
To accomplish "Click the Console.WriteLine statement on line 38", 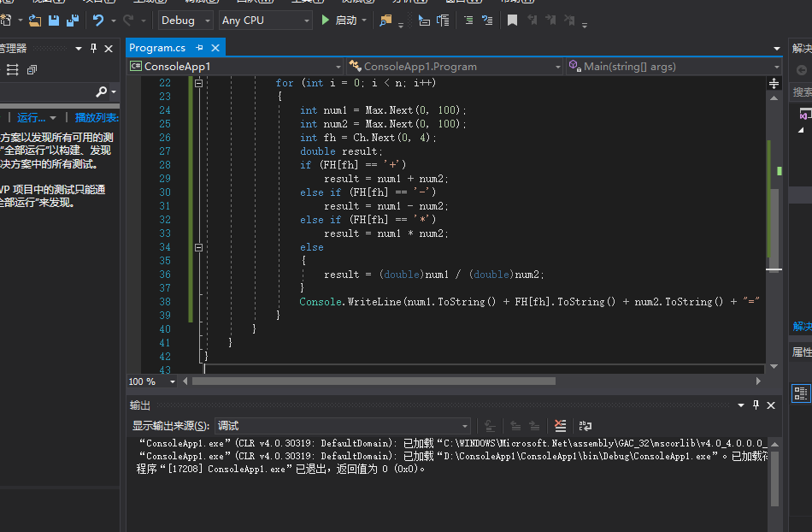I will click(x=529, y=301).
